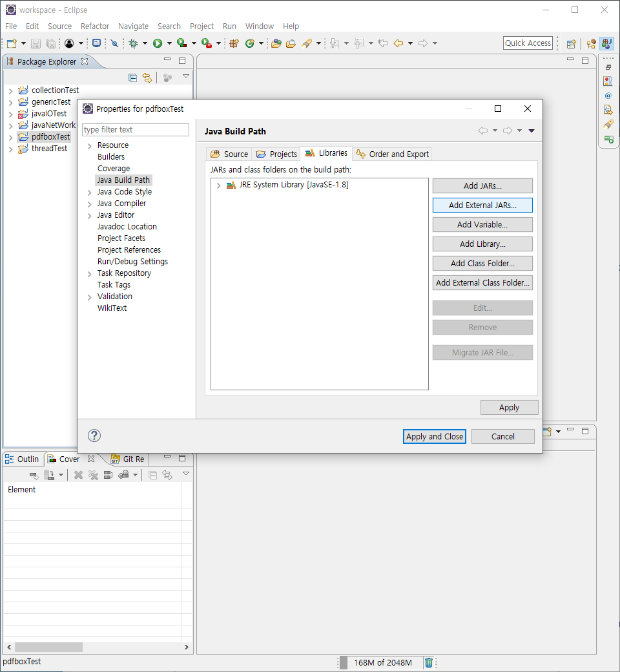Click the dialog back arrow in Java Build Path header

pyautogui.click(x=483, y=131)
